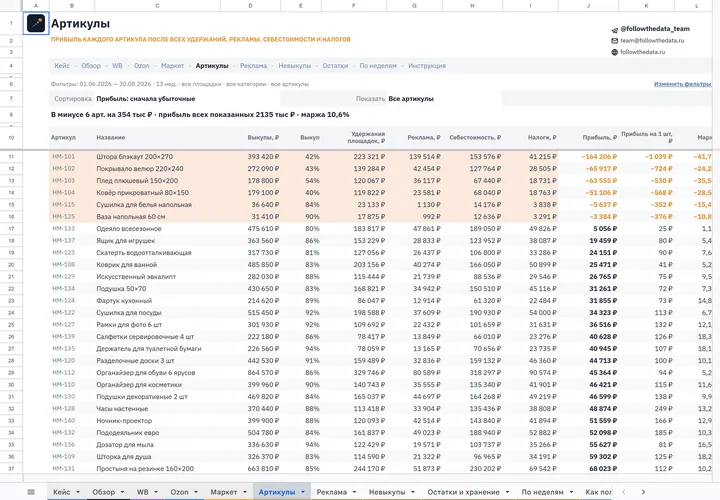Open the По неделям sheet tab
720x500 pixels.
542,492
